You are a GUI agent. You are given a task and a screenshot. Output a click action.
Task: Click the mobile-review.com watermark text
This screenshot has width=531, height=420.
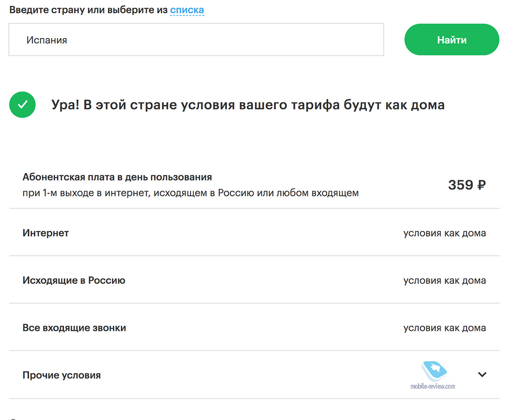click(x=432, y=386)
